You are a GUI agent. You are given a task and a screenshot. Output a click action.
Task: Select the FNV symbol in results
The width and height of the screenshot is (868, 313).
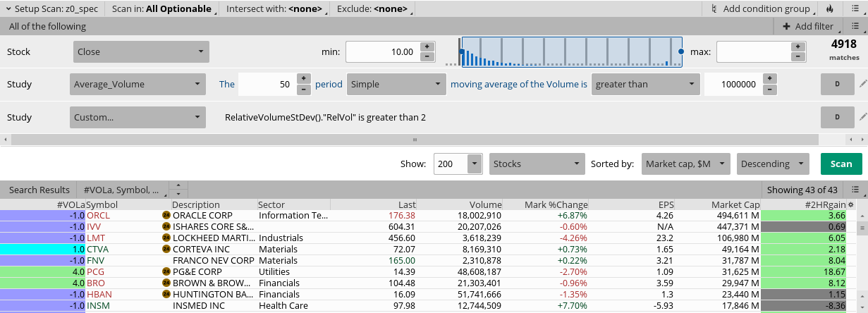click(x=97, y=260)
